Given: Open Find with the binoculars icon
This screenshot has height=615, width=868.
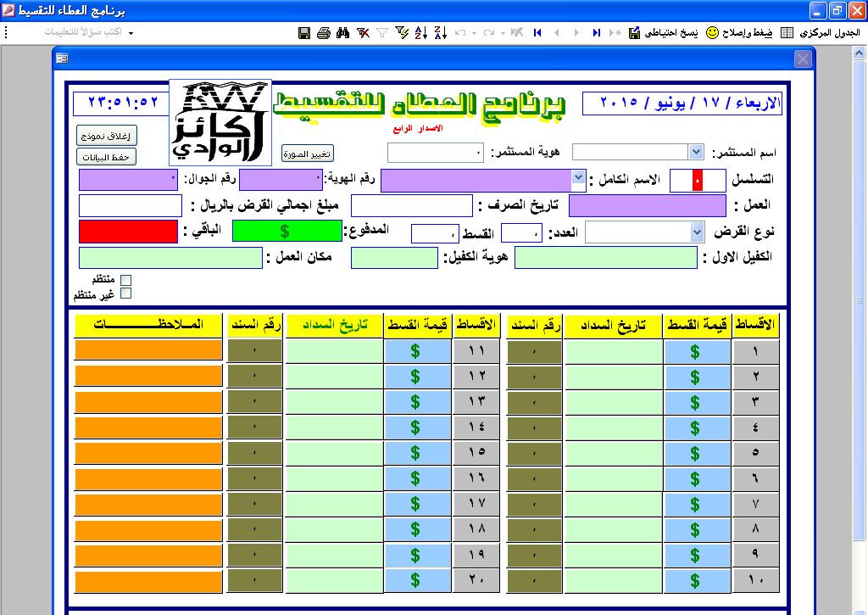Looking at the screenshot, I should [343, 33].
